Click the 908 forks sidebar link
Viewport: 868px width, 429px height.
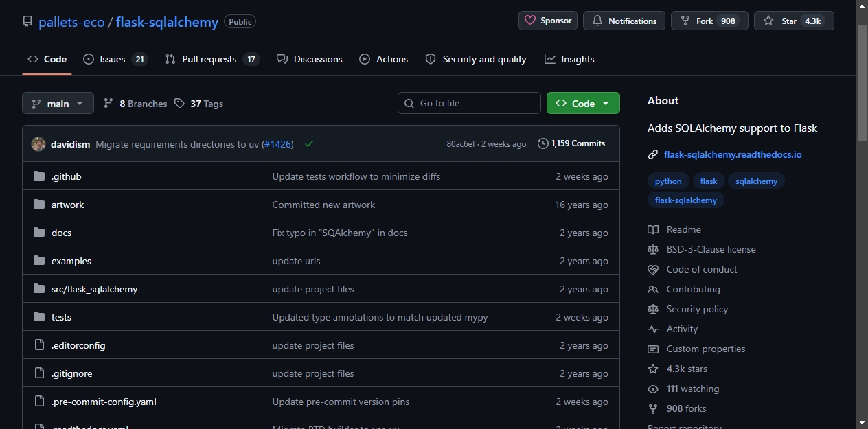pyautogui.click(x=686, y=408)
